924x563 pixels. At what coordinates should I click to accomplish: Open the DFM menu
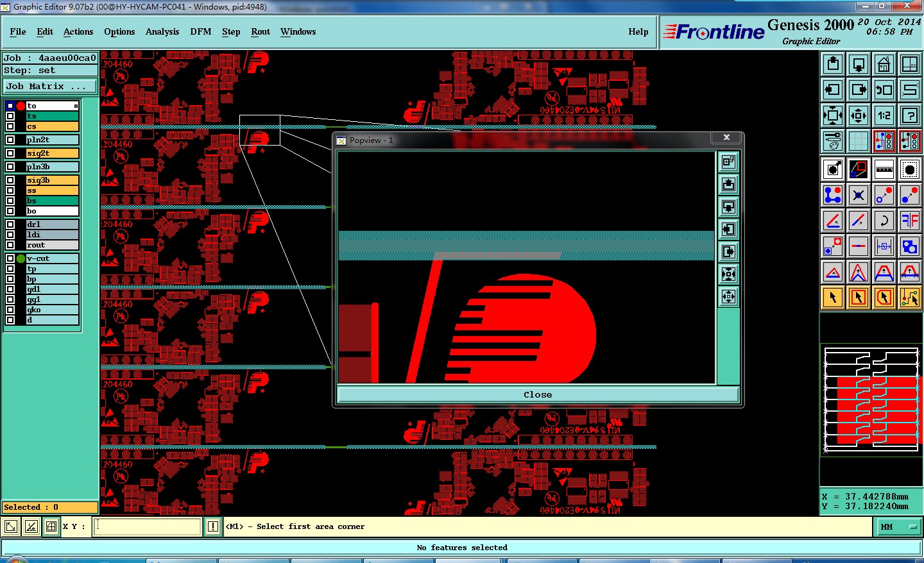tap(201, 31)
